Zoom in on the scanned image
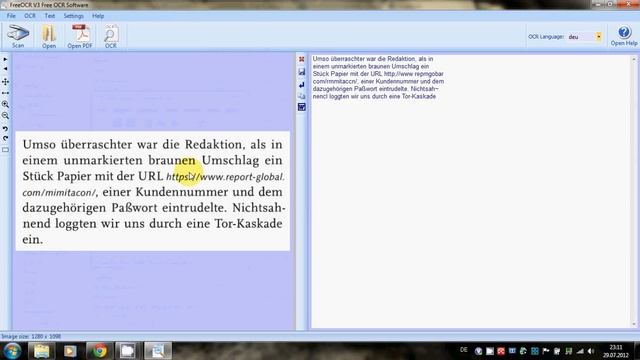Viewport: 640px width, 360px height. pos(5,104)
